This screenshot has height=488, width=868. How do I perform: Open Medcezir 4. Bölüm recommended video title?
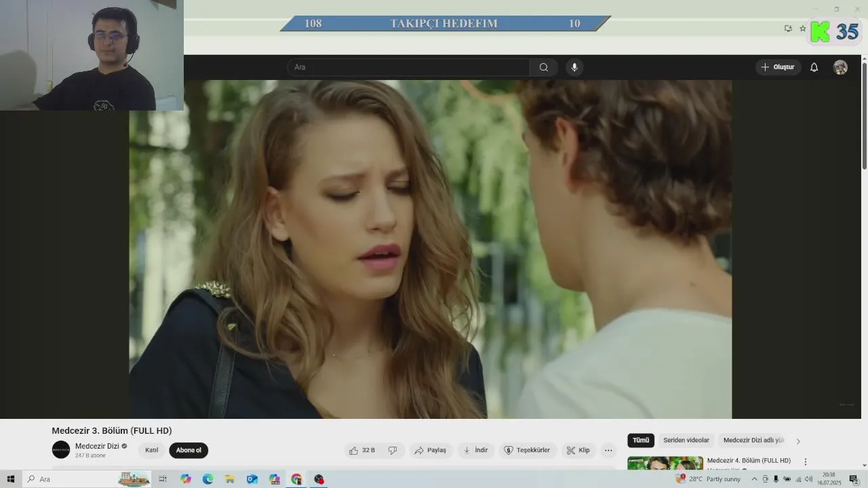coord(749,461)
